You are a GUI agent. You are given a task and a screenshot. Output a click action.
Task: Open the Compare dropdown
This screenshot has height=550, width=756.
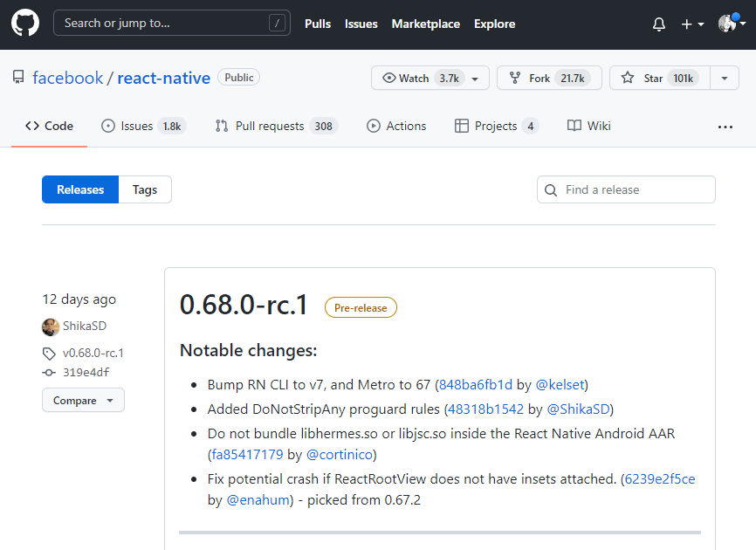click(83, 400)
